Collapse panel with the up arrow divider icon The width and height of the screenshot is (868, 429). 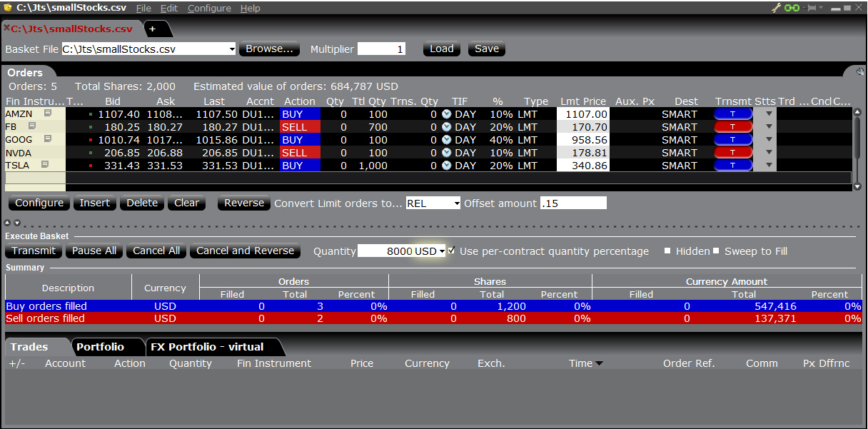(8, 223)
